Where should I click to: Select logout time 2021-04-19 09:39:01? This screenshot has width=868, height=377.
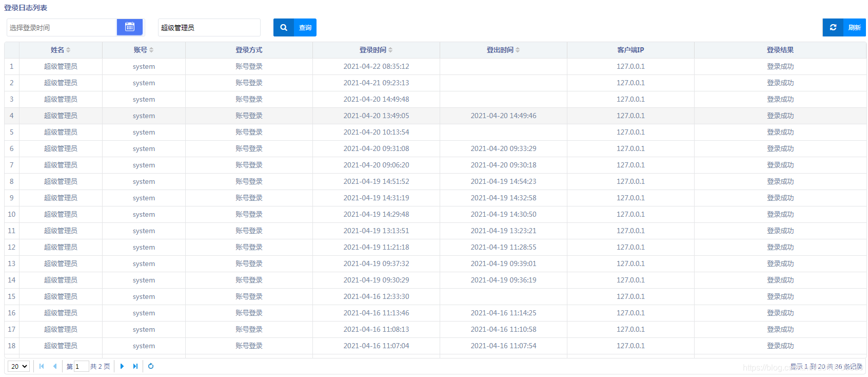pyautogui.click(x=503, y=263)
